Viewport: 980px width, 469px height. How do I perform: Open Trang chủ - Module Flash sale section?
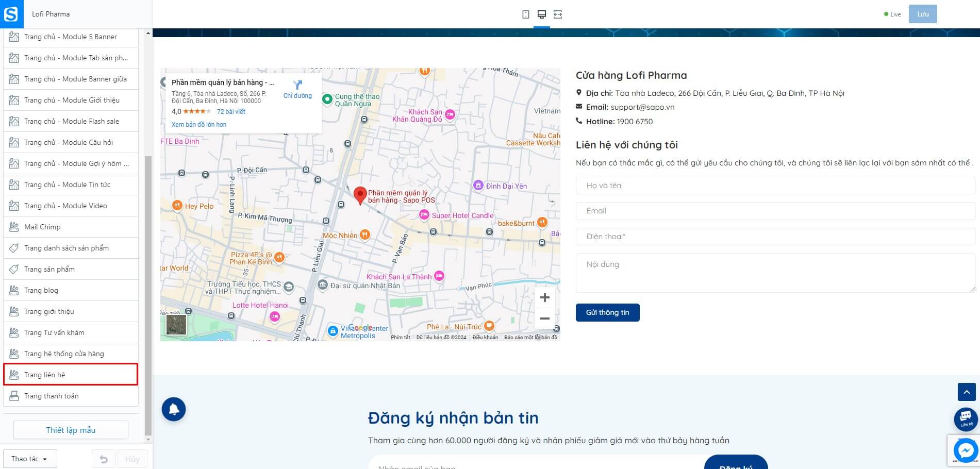(x=71, y=121)
